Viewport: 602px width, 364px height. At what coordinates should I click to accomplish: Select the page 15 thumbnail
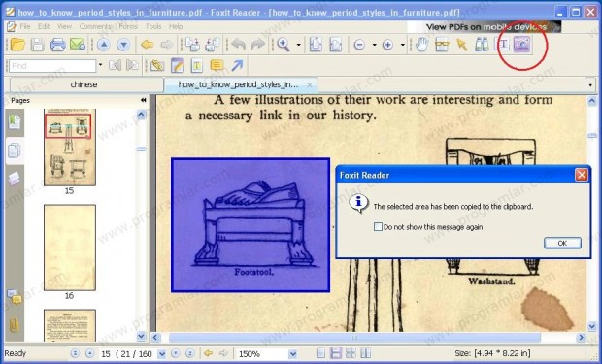tap(70, 148)
